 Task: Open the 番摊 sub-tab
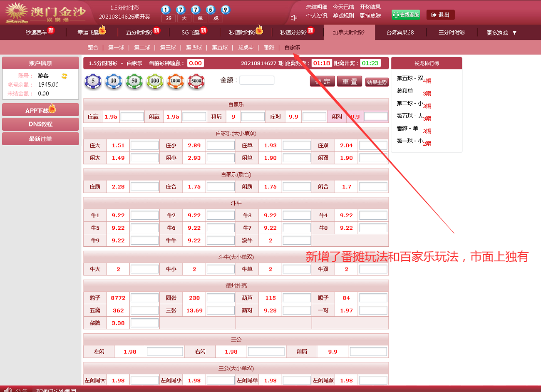click(269, 47)
